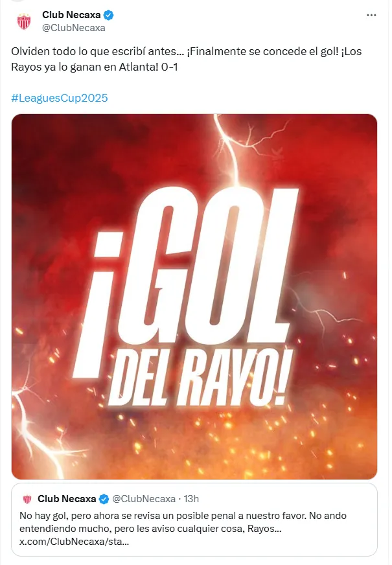Click the blue verified badge beside Club Necaxa
Image resolution: width=392 pixels, height=565 pixels.
[x=109, y=15]
